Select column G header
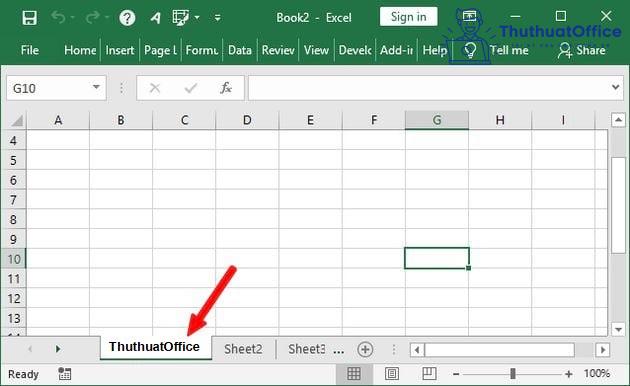The width and height of the screenshot is (630, 386). coord(437,120)
